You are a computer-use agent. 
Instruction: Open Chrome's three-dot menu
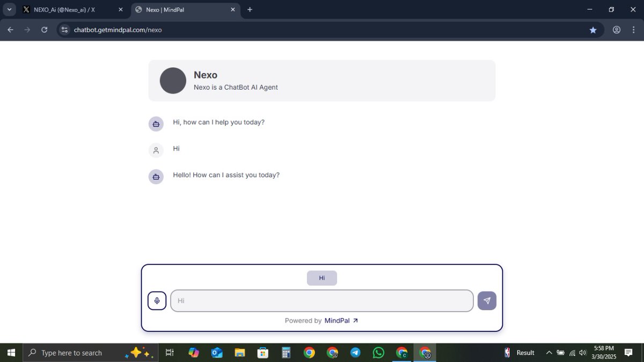[634, 30]
